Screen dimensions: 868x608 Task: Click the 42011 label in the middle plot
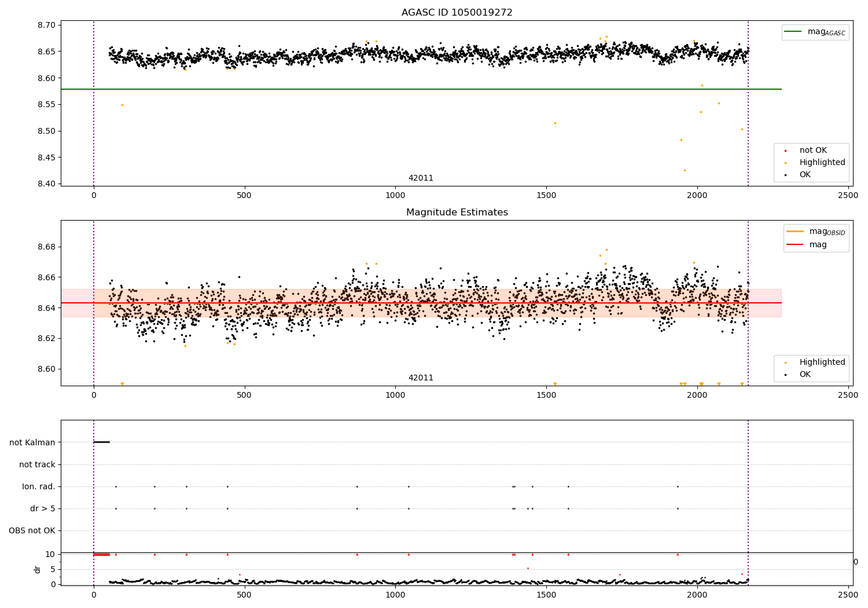[x=421, y=378]
